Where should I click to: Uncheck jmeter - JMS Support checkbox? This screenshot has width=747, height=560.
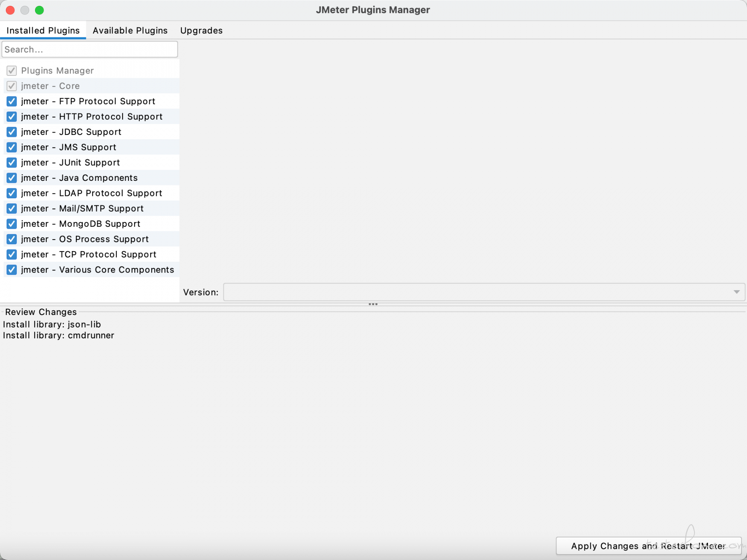[12, 147]
